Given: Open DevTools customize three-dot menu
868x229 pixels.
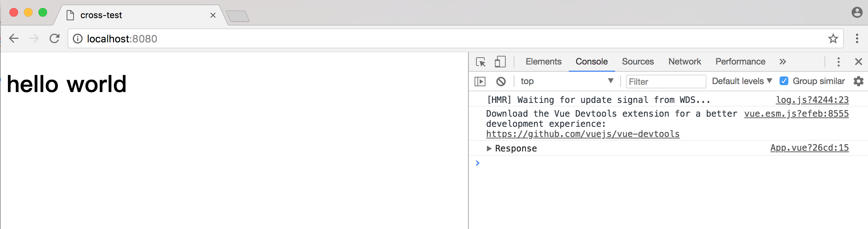Looking at the screenshot, I should click(838, 62).
